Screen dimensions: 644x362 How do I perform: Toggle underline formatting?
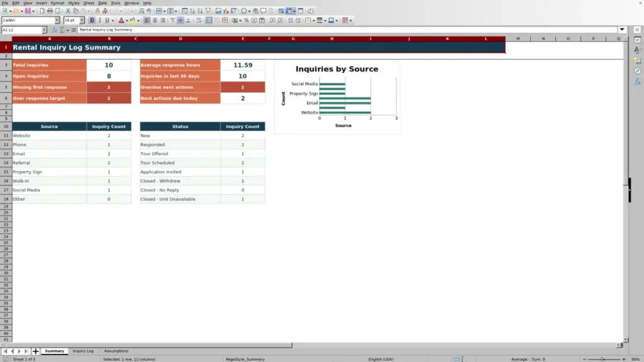[107, 21]
